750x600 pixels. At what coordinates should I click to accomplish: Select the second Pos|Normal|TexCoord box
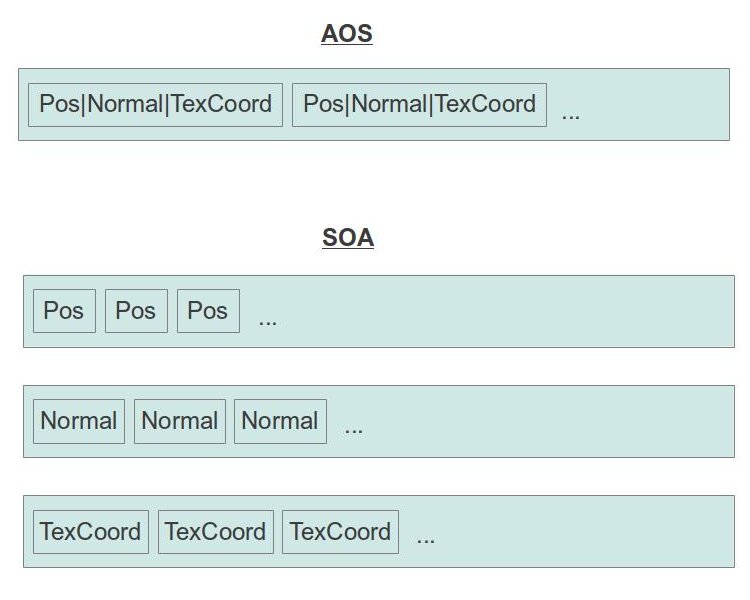419,104
